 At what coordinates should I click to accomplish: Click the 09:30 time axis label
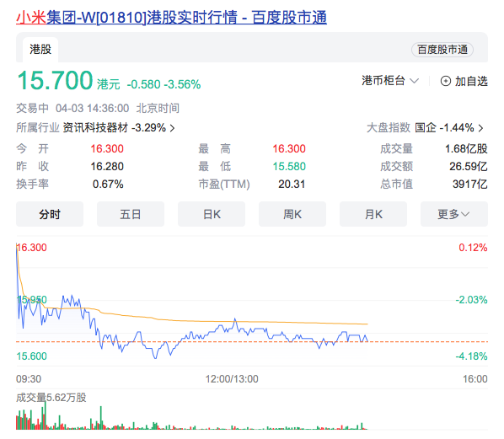(x=29, y=379)
